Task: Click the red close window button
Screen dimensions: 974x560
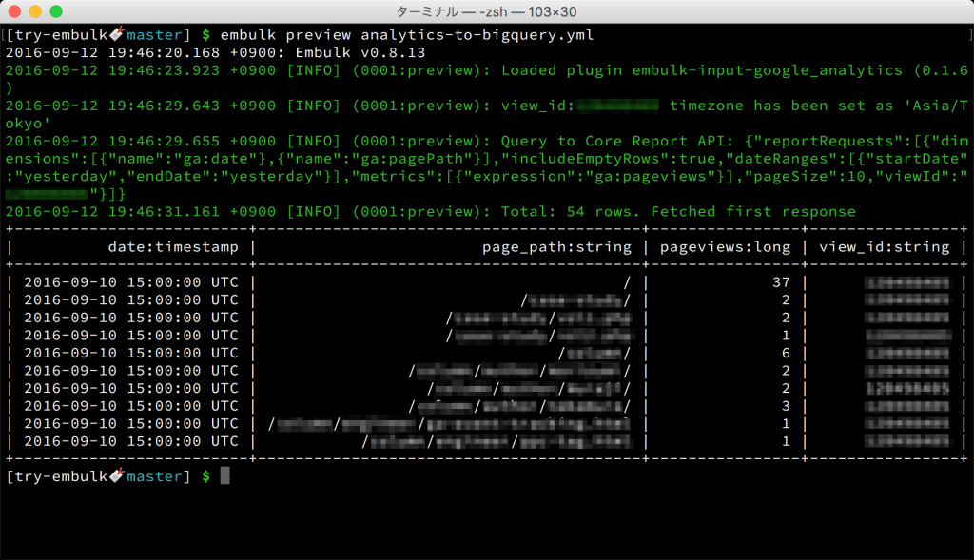Action: 16,12
